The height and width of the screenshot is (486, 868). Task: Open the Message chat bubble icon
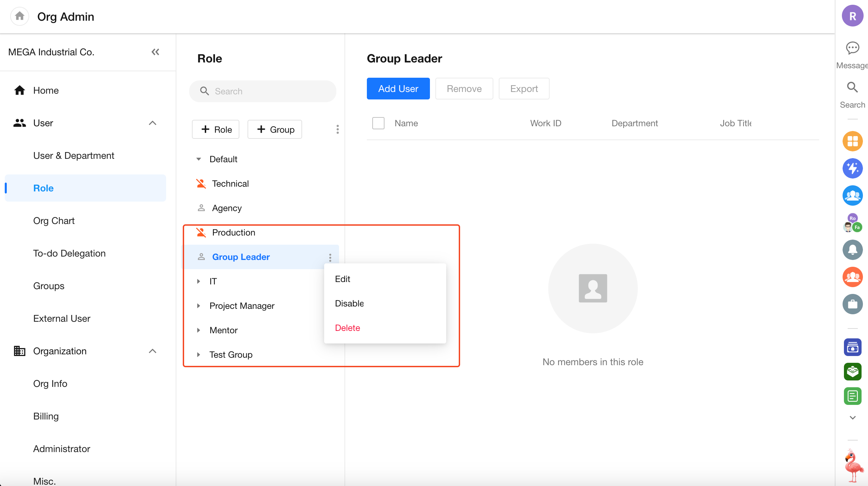tap(852, 48)
